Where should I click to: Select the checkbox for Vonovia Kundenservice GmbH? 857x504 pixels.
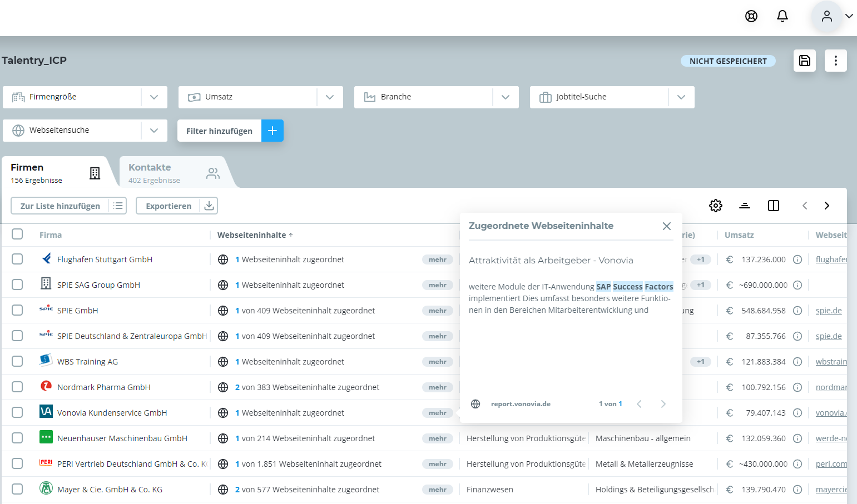click(x=17, y=412)
